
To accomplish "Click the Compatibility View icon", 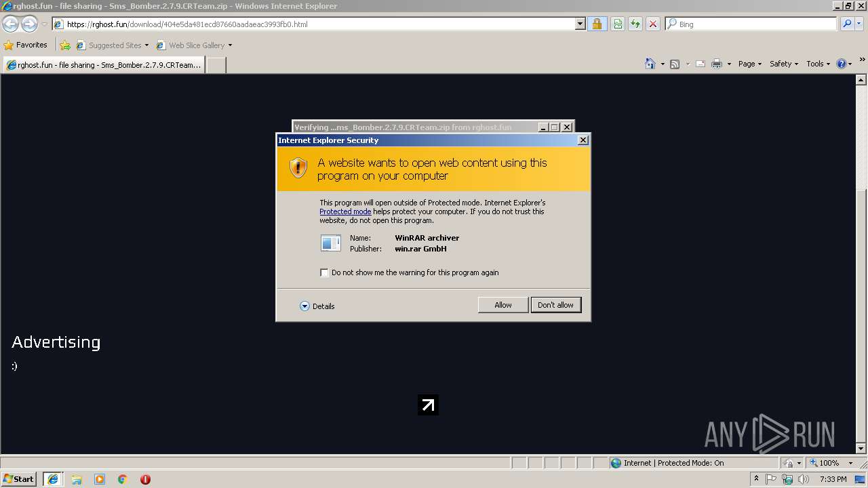I will 618,24.
